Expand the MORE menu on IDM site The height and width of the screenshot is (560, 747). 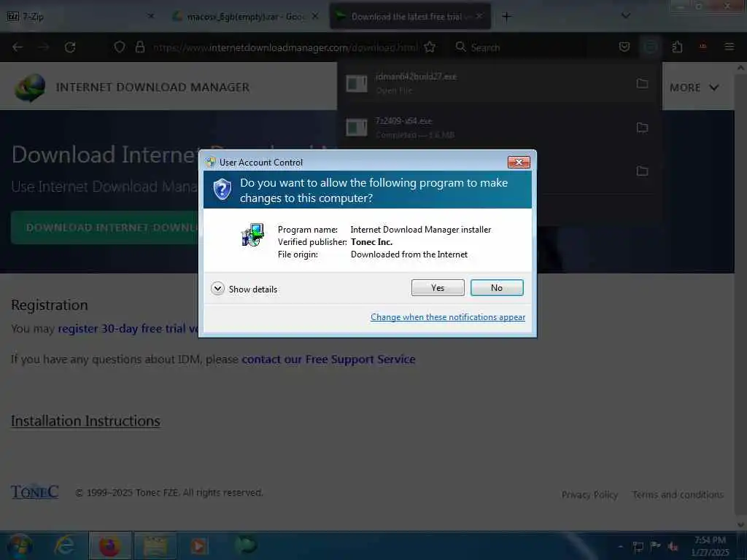tap(694, 87)
